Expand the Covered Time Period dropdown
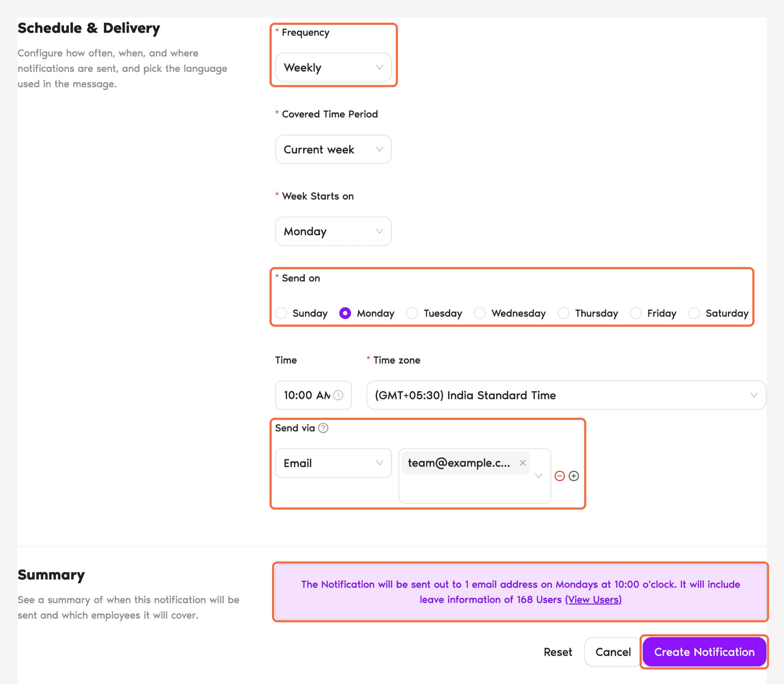Image resolution: width=784 pixels, height=684 pixels. 333,150
